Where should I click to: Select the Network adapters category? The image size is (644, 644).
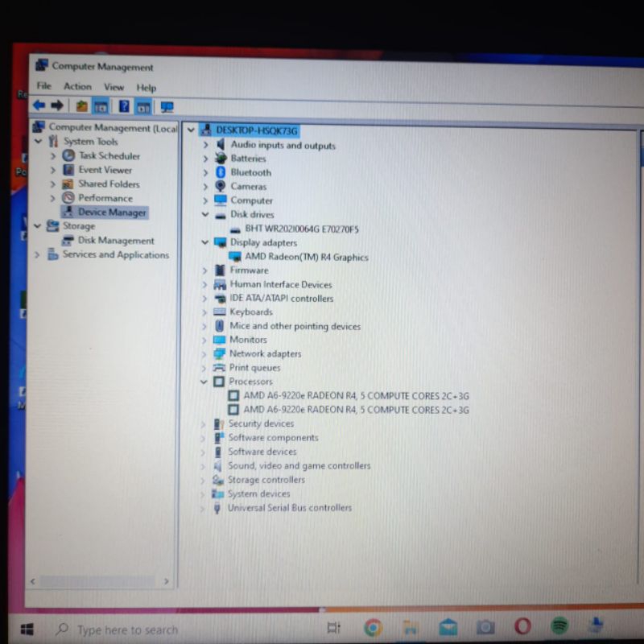pyautogui.click(x=265, y=353)
